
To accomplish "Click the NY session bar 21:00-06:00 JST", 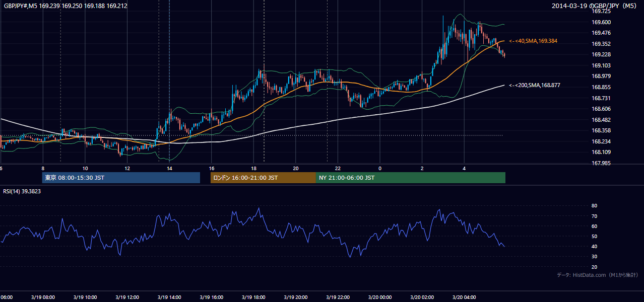I will pyautogui.click(x=411, y=178).
